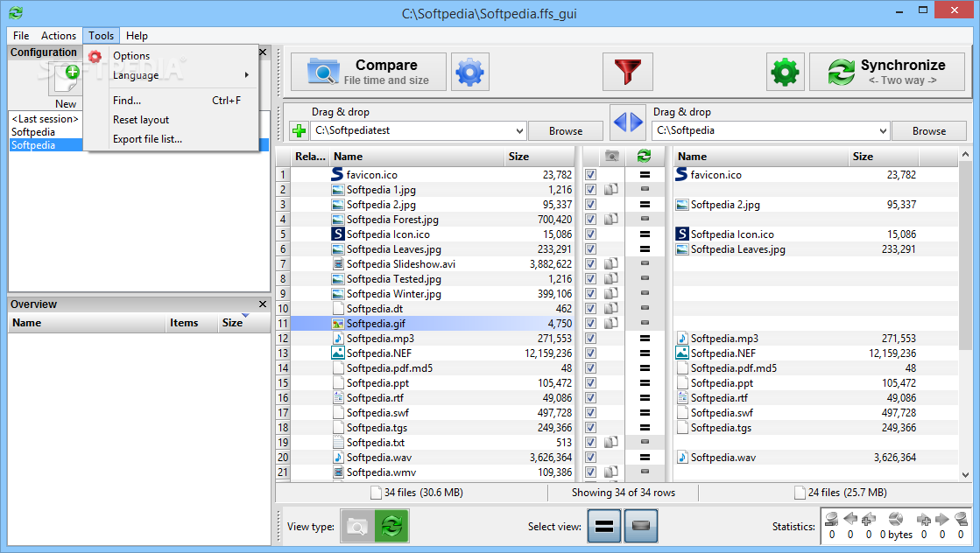Uncheck Softpedia.gif row checkbox

(x=590, y=323)
